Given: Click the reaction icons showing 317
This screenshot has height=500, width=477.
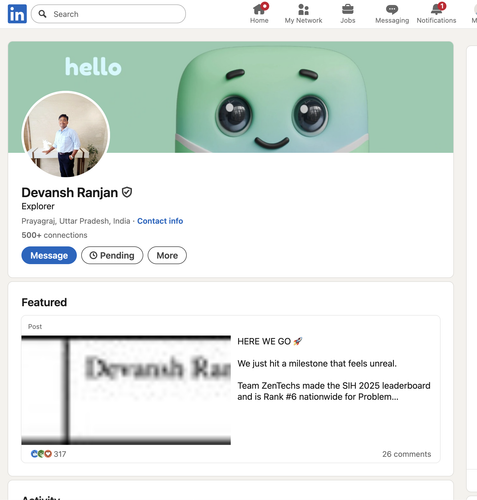Looking at the screenshot, I should (x=48, y=454).
